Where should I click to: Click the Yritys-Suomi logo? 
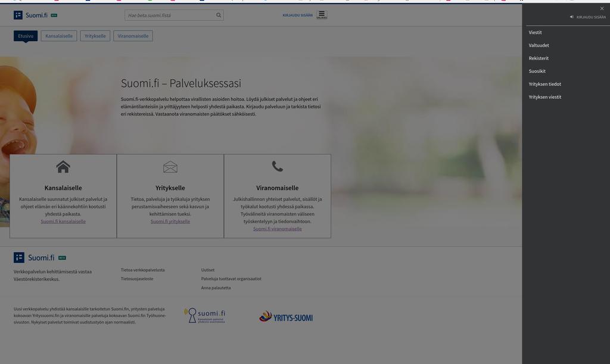click(286, 316)
